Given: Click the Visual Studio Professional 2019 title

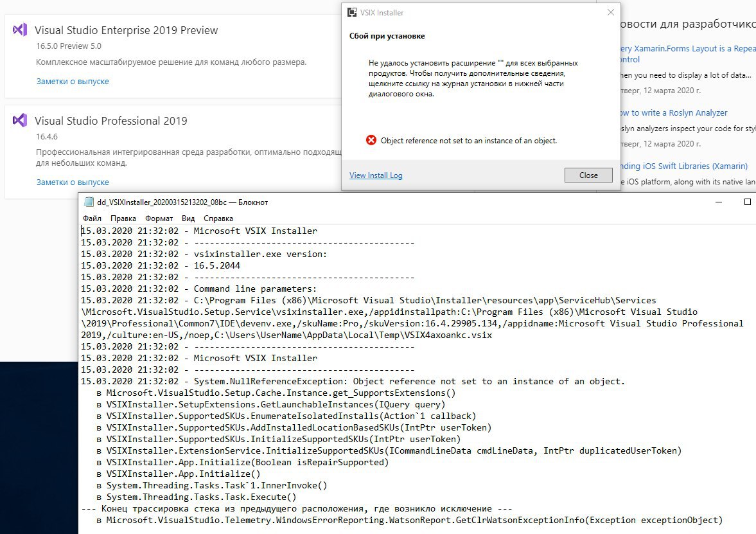Looking at the screenshot, I should [x=111, y=121].
